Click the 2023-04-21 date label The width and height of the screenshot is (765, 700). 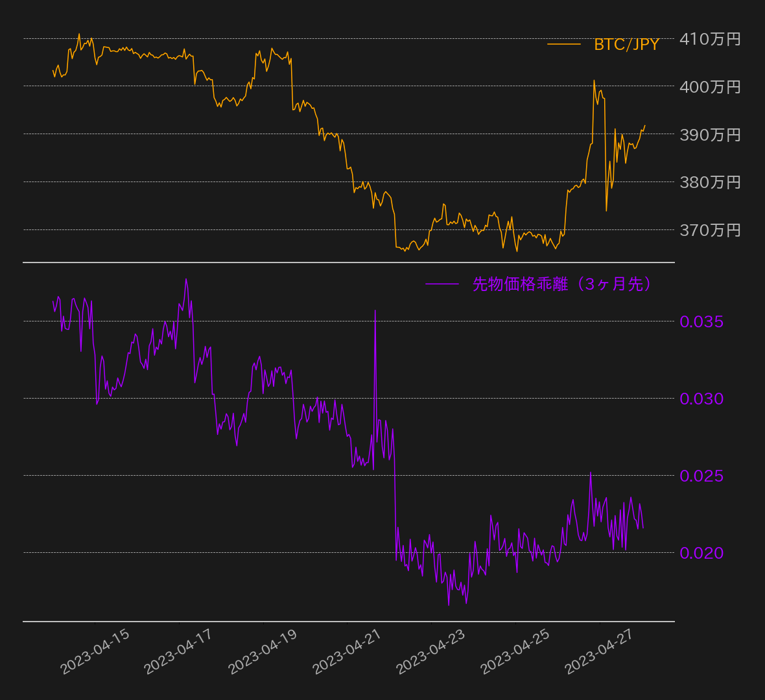[347, 651]
